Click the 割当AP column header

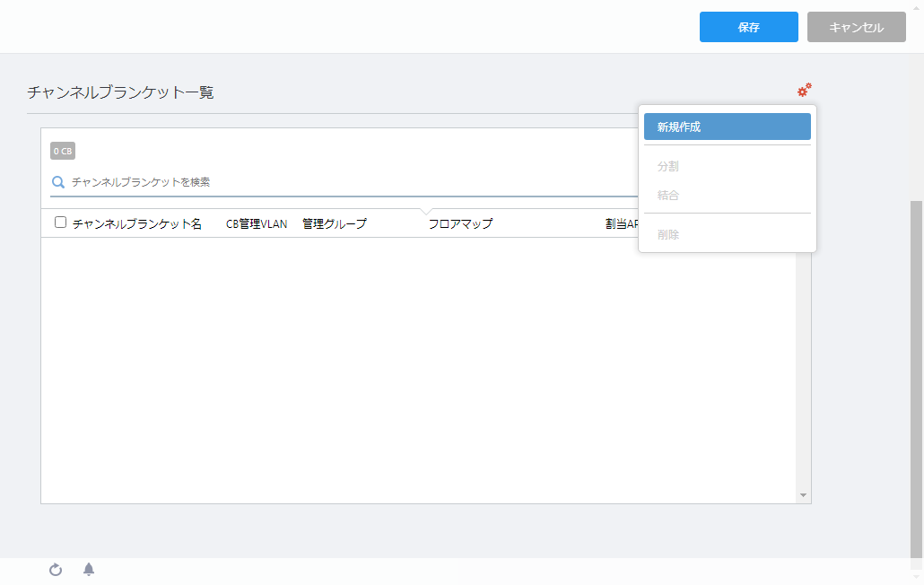pyautogui.click(x=622, y=224)
